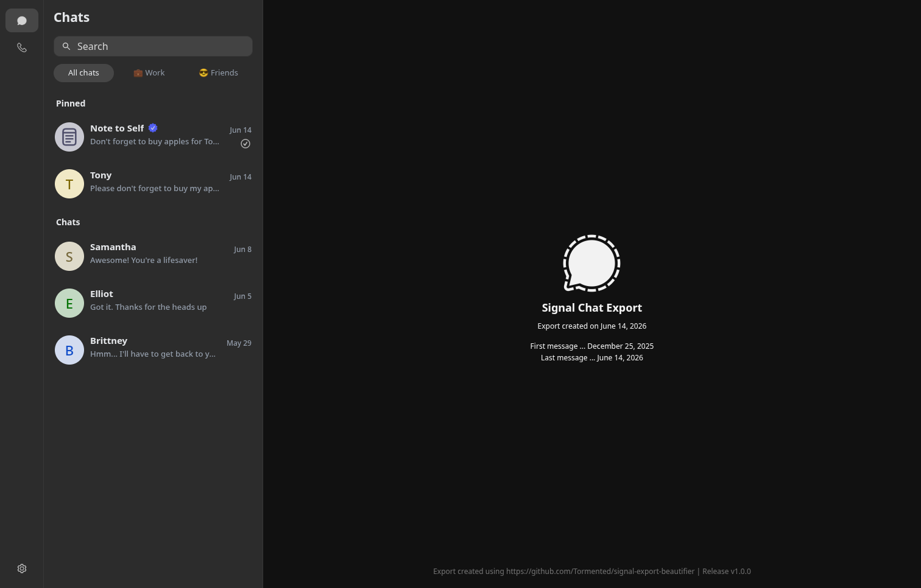Image resolution: width=921 pixels, height=588 pixels.
Task: Click Brittney's avatar
Action: 69,350
